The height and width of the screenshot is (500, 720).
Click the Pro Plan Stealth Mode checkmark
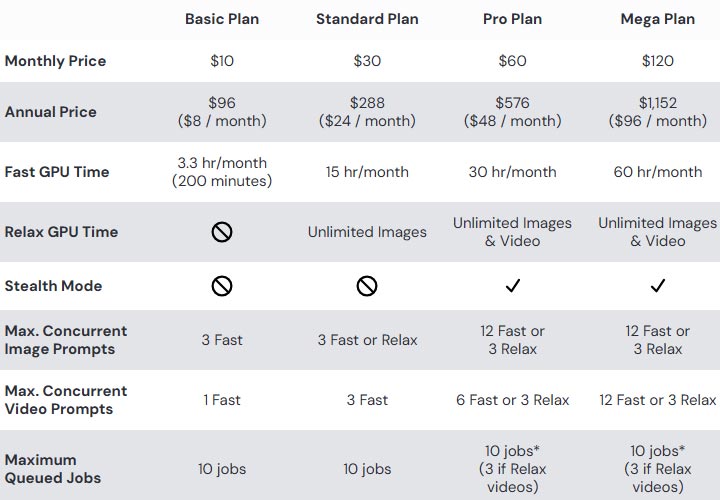512,286
